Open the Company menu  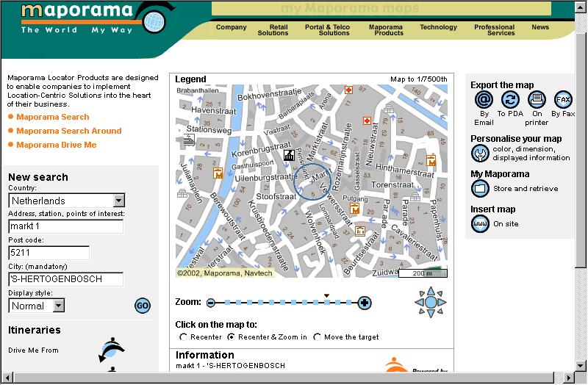pos(231,27)
